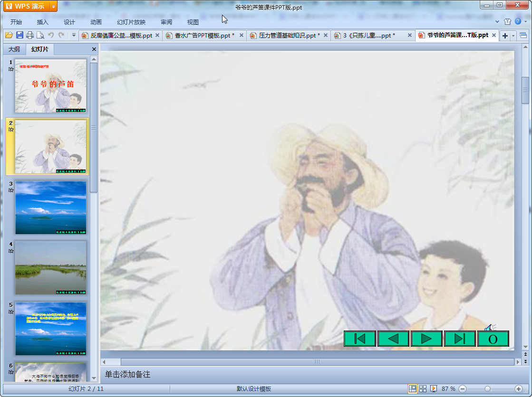
Task: Open the 幻灯片放映 ribbon tab
Action: click(131, 22)
